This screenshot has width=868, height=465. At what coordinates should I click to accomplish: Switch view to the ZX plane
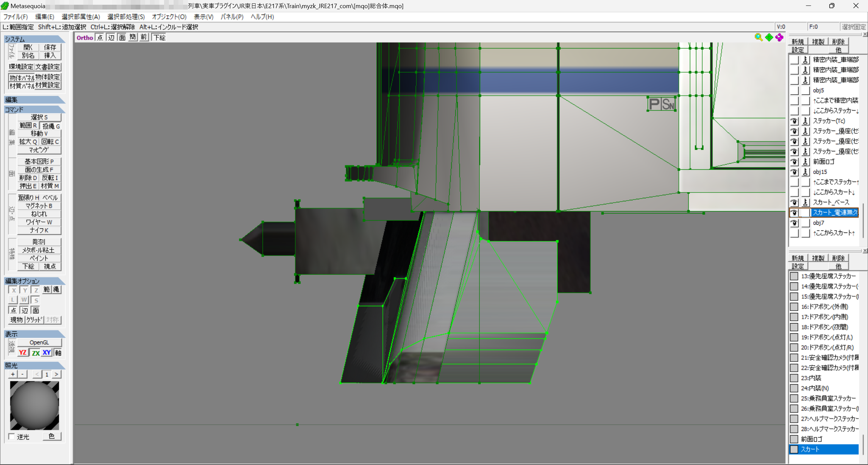coord(36,353)
